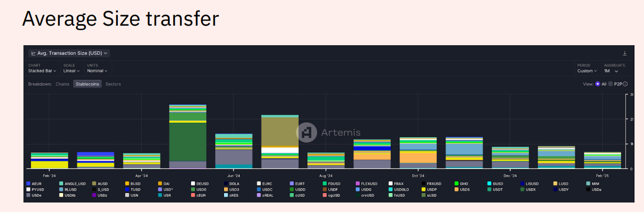Toggle AEUR series in the legend
The height and width of the screenshot is (212, 644).
pos(35,184)
